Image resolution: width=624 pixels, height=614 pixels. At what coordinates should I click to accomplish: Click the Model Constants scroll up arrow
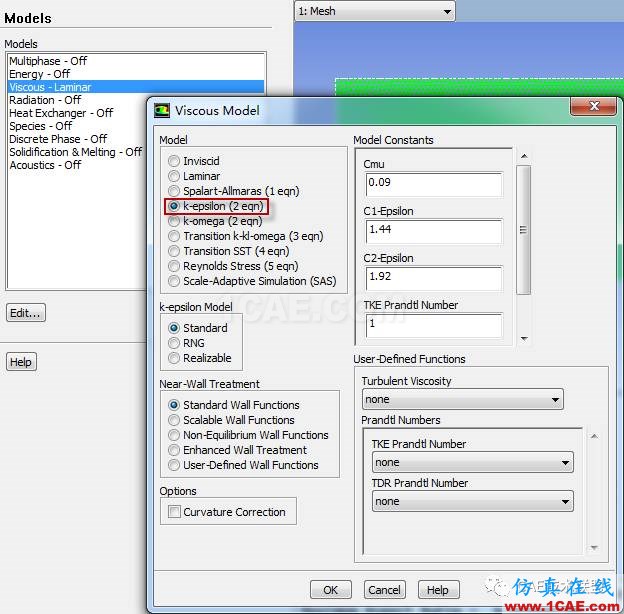coord(524,156)
